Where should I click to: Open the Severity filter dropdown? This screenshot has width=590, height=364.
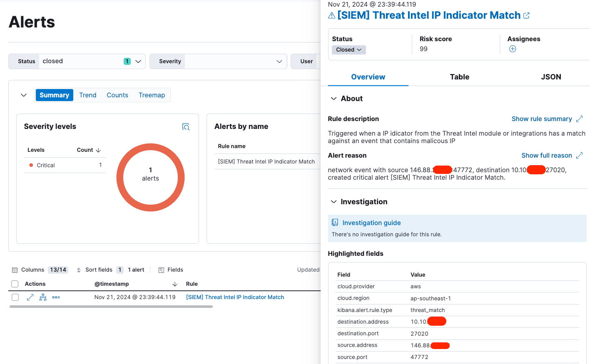pyautogui.click(x=219, y=62)
